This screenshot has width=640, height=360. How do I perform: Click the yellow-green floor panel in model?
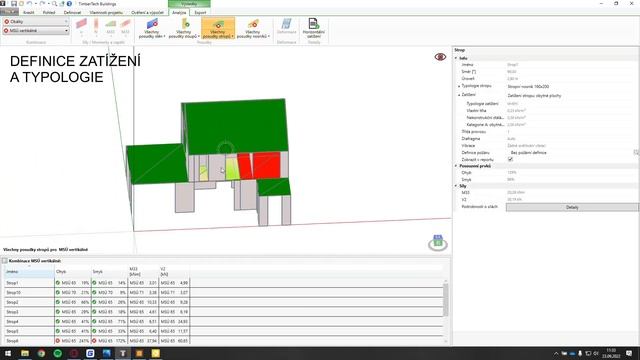[232, 169]
